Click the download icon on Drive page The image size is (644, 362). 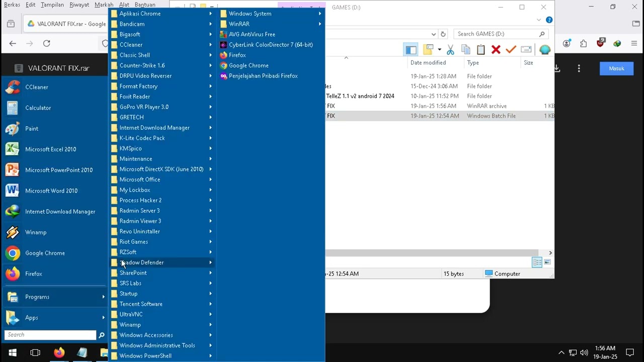557,68
